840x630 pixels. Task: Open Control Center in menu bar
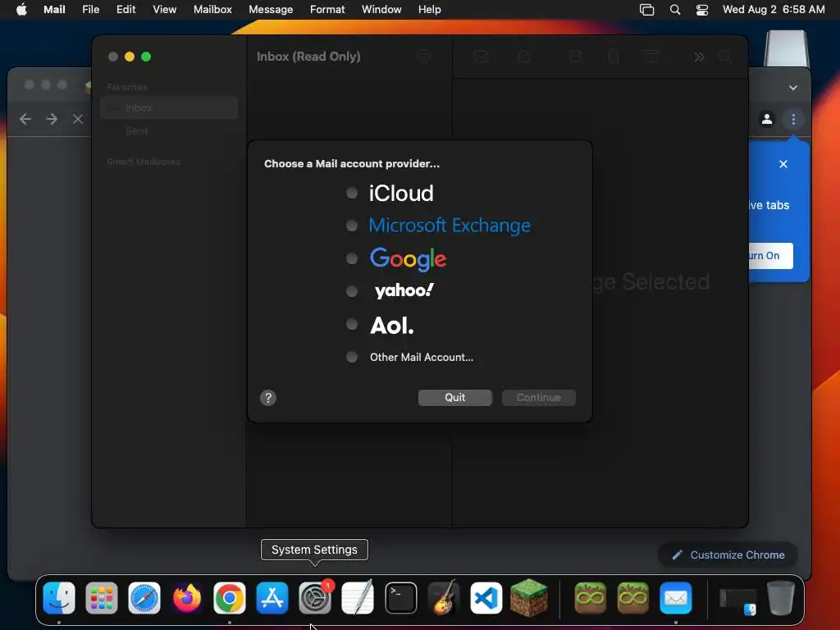pyautogui.click(x=702, y=10)
